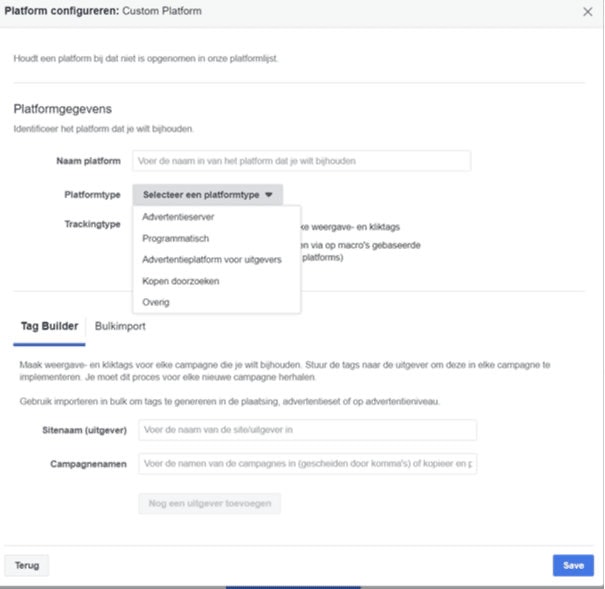Select Overig from the dropdown list
605x589 pixels.
[216, 302]
